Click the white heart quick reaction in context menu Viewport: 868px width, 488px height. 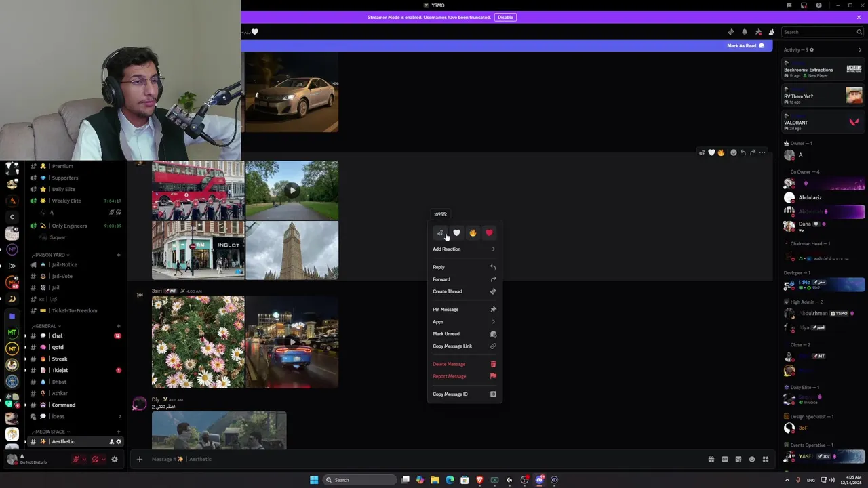pos(456,233)
